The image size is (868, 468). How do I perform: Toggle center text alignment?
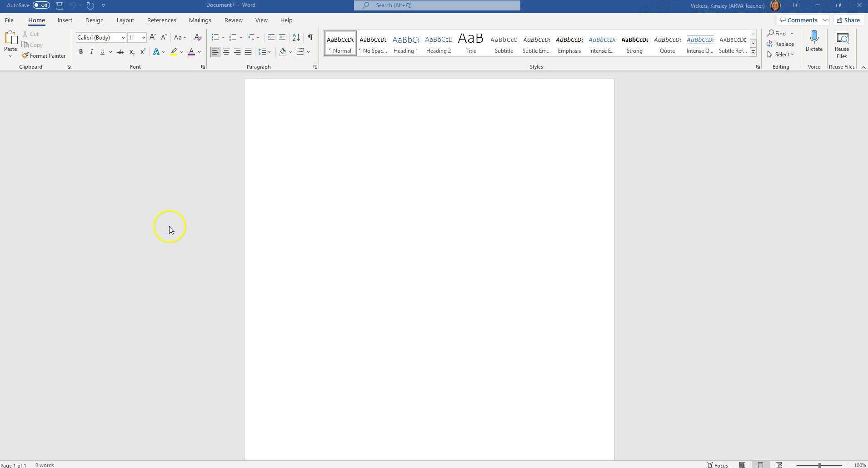pyautogui.click(x=226, y=52)
